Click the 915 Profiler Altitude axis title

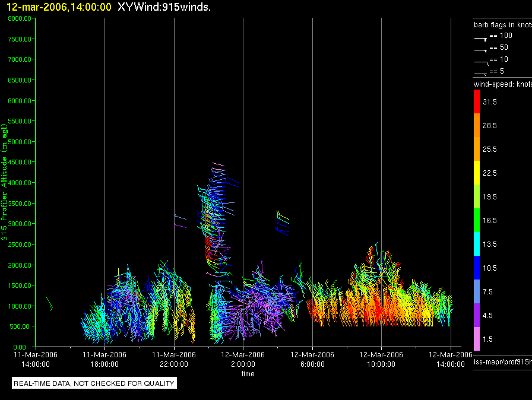click(4, 182)
